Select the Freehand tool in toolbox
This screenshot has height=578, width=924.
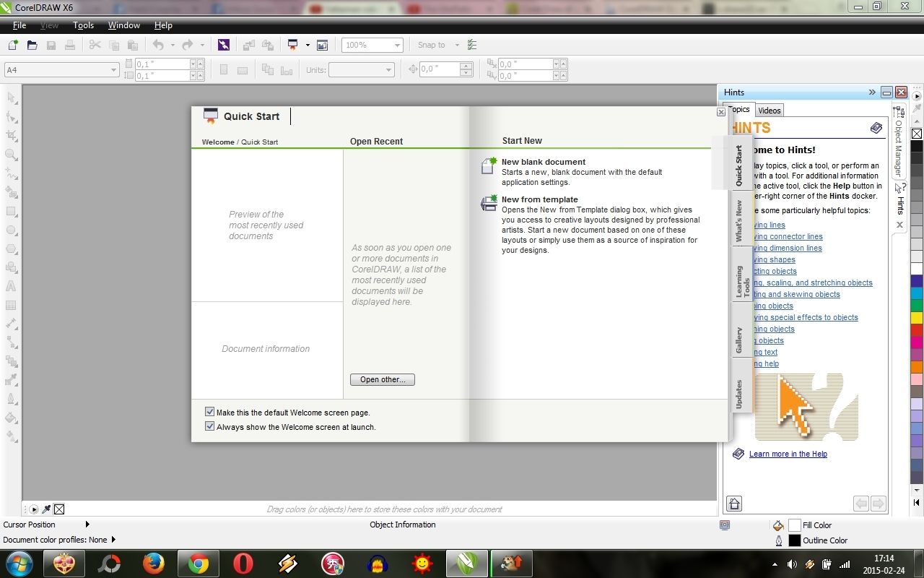[x=11, y=173]
